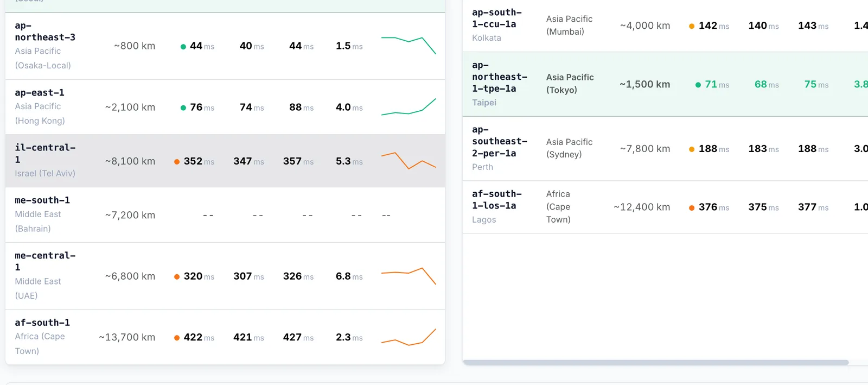Screen dimensions: 868x385
Task: Select the ap-northeast-1-tpe-1a Taipei zone
Action: [500, 84]
